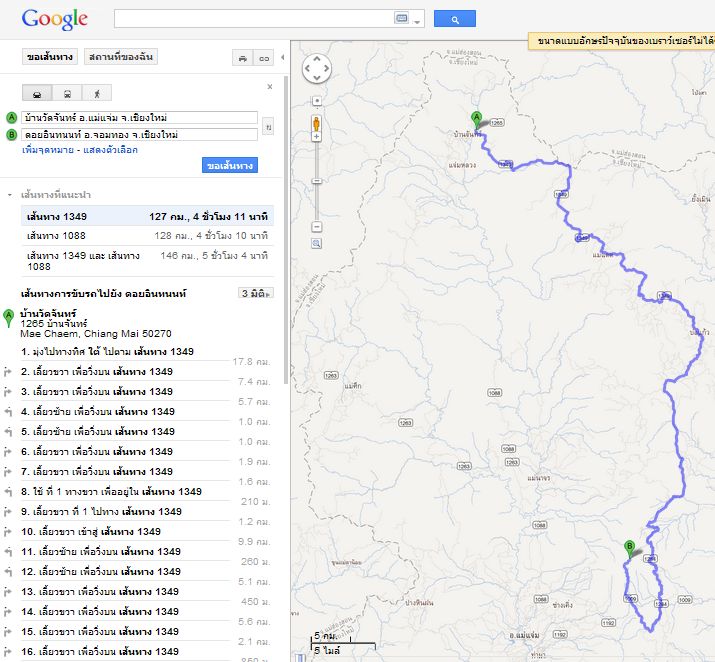Click the zoom out minus button
Viewport: 715px width, 662px height.
(316, 225)
